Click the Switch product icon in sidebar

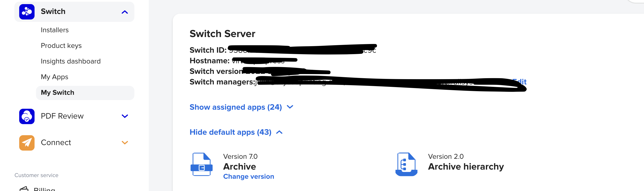27,12
